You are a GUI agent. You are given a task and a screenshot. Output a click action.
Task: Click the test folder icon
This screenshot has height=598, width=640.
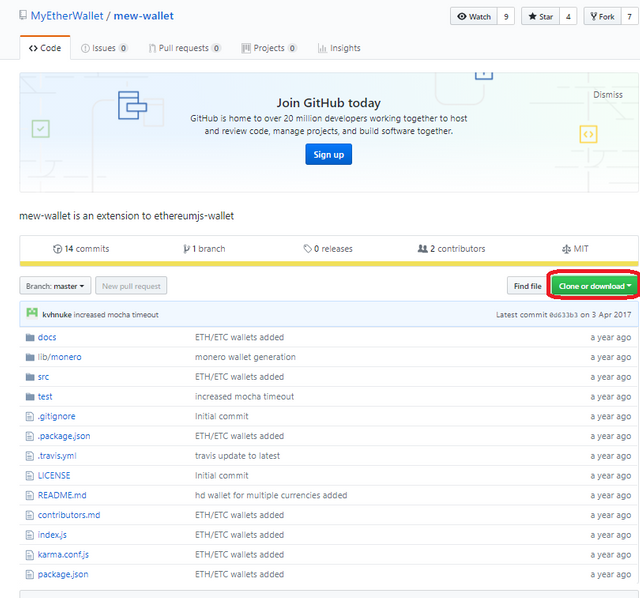pos(30,396)
